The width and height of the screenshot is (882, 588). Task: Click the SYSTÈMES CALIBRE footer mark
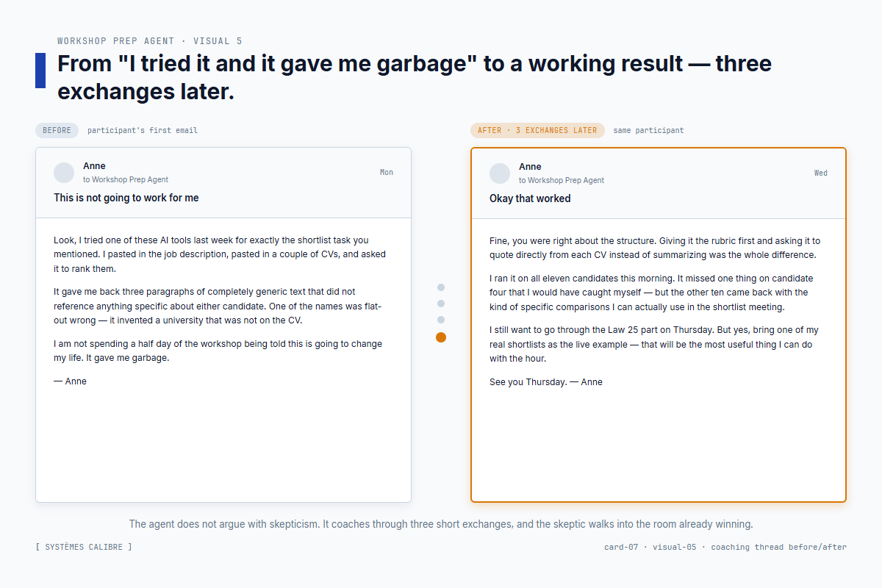coord(83,547)
